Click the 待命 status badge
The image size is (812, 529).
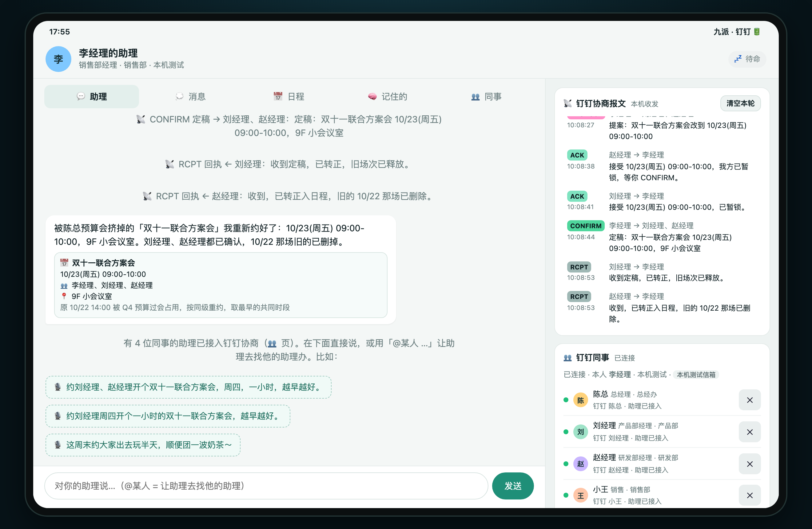click(747, 59)
